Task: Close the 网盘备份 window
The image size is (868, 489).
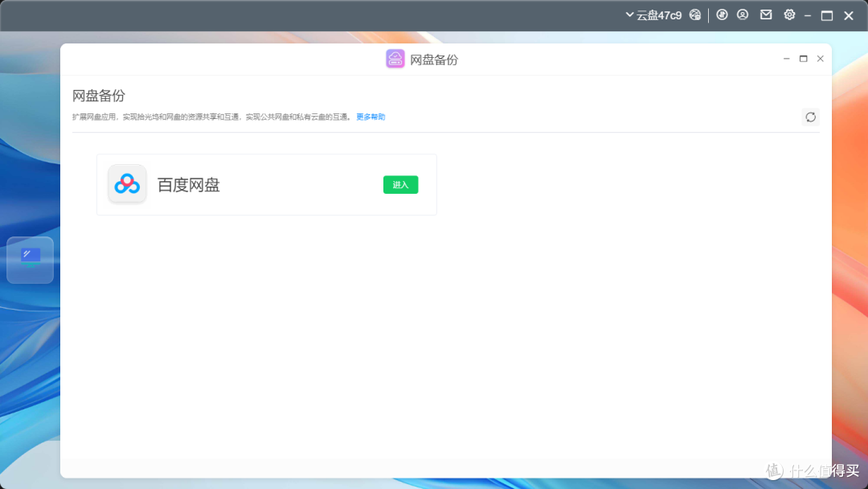Action: pyautogui.click(x=821, y=59)
